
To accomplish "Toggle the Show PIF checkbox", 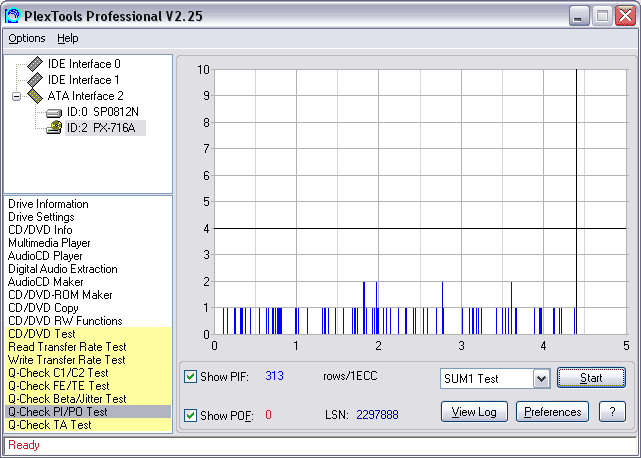I will tap(190, 376).
